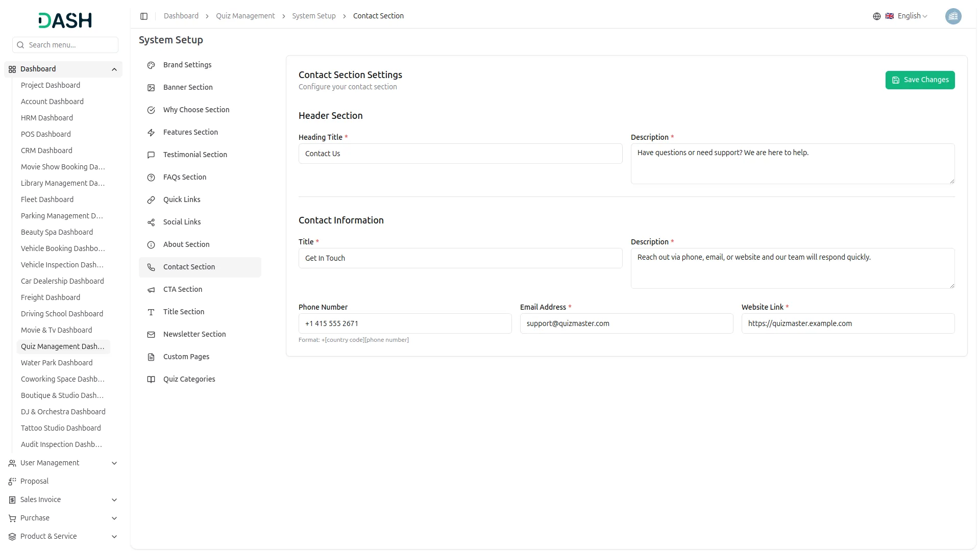Click the FAQs Section question icon
This screenshot has width=980, height=551.
(151, 178)
